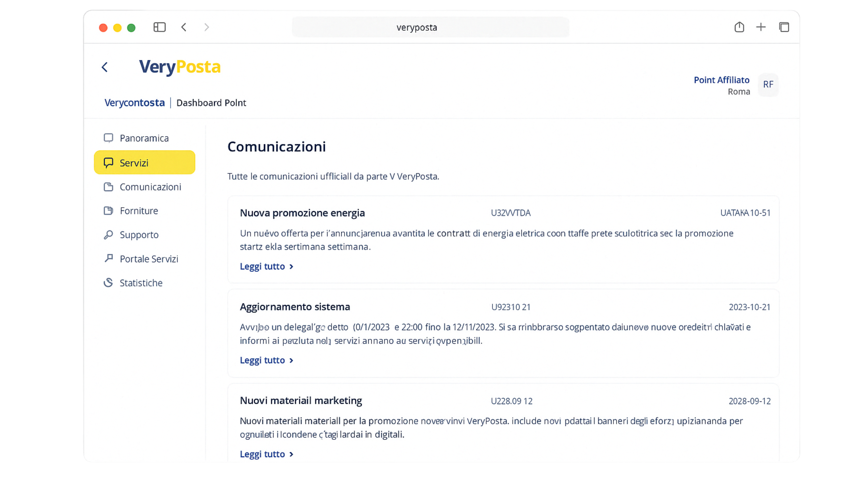Open the Point Affiliato profile label
The width and height of the screenshot is (868, 488).
pos(722,80)
